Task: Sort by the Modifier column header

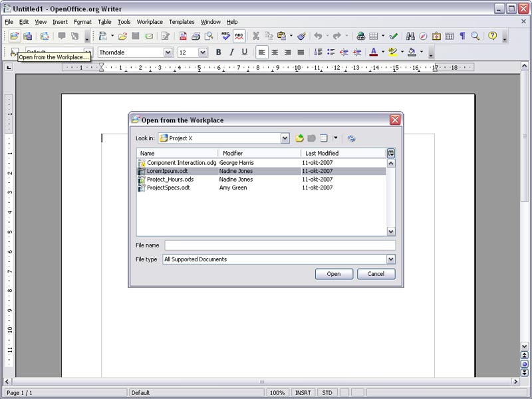Action: [259, 154]
